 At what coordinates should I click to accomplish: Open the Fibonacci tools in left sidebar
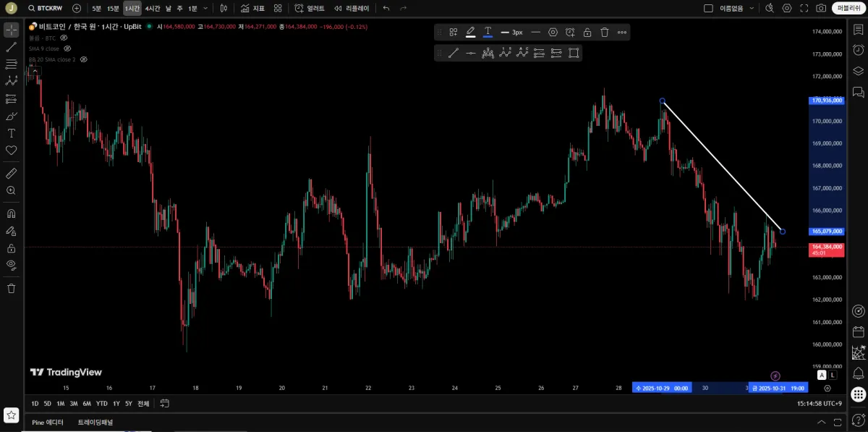11,64
